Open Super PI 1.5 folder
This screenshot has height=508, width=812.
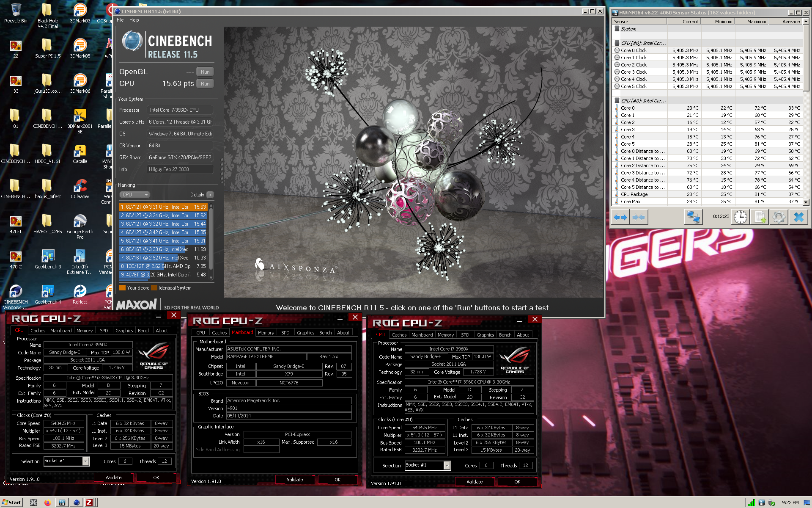click(48, 48)
